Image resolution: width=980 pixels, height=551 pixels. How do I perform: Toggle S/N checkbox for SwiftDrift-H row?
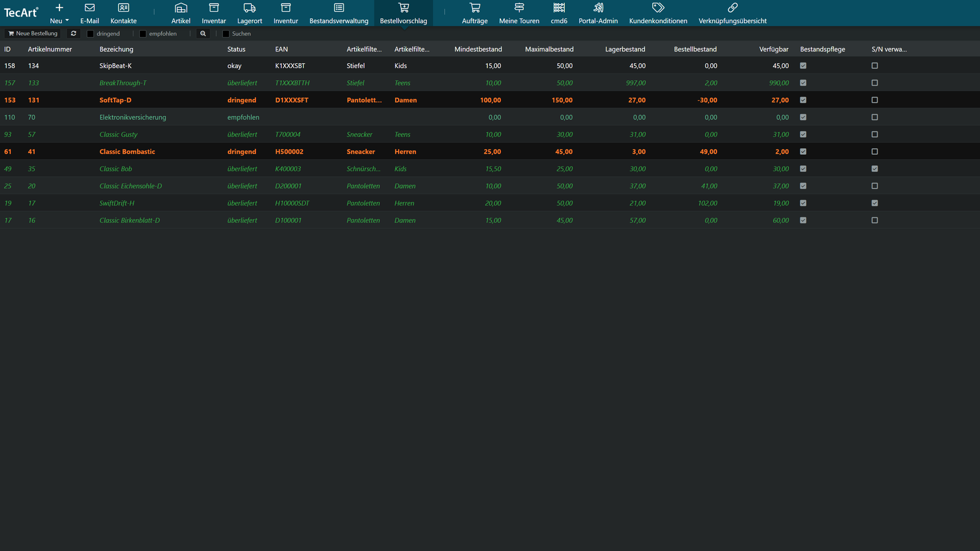coord(875,203)
